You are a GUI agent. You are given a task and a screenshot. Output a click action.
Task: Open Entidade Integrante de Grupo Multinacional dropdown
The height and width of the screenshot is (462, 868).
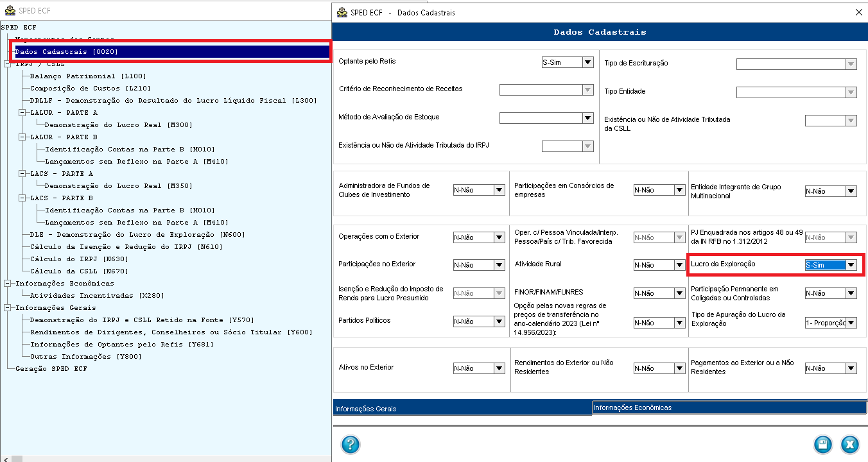pos(851,191)
